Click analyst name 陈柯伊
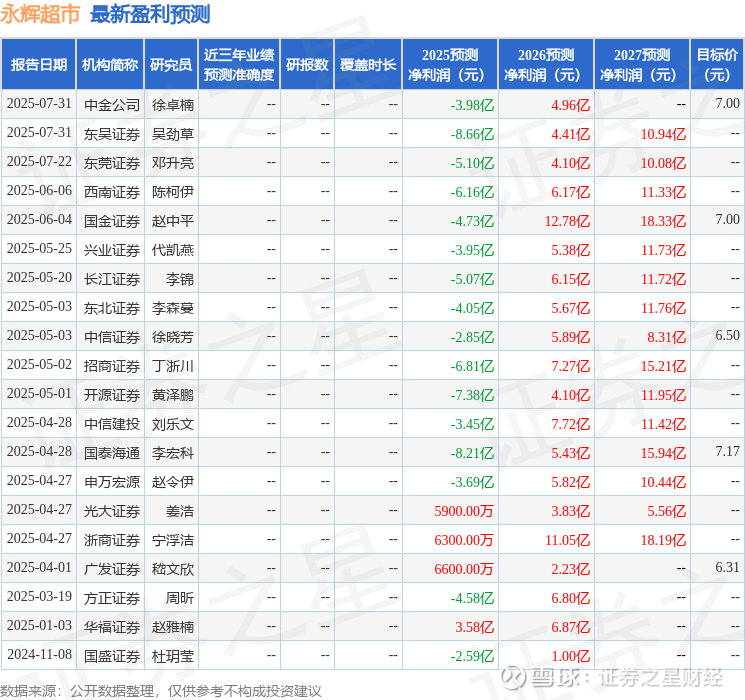 coord(173,192)
